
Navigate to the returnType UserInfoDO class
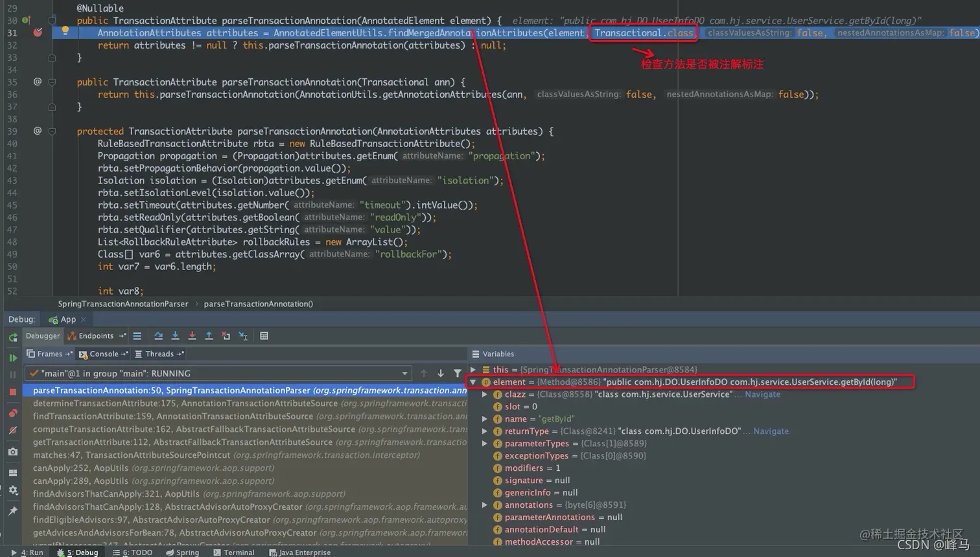(771, 431)
